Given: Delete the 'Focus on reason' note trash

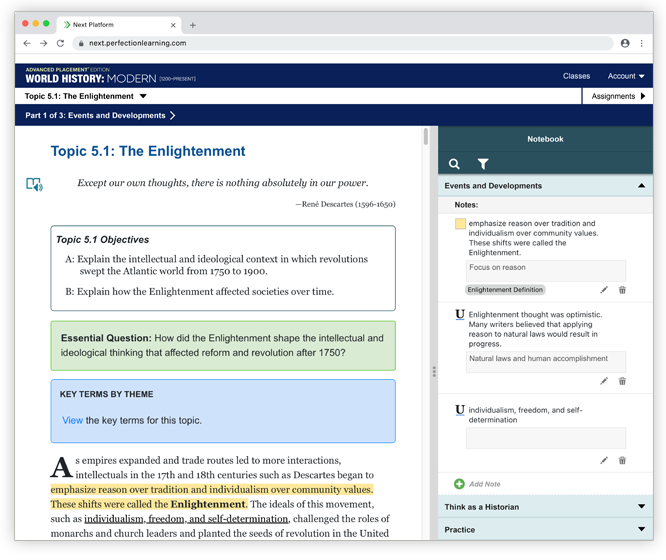Looking at the screenshot, I should 622,290.
